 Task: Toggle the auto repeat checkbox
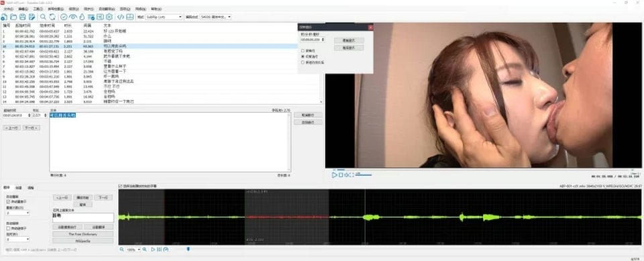coord(8,202)
